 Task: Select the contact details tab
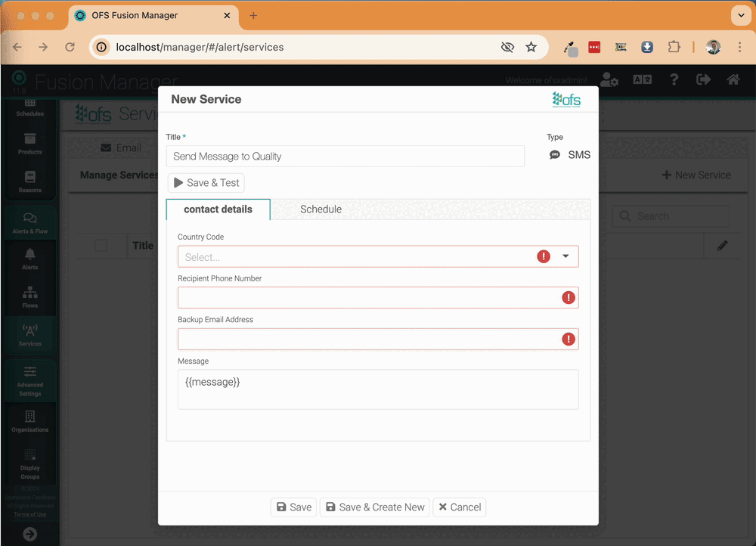pyautogui.click(x=218, y=209)
